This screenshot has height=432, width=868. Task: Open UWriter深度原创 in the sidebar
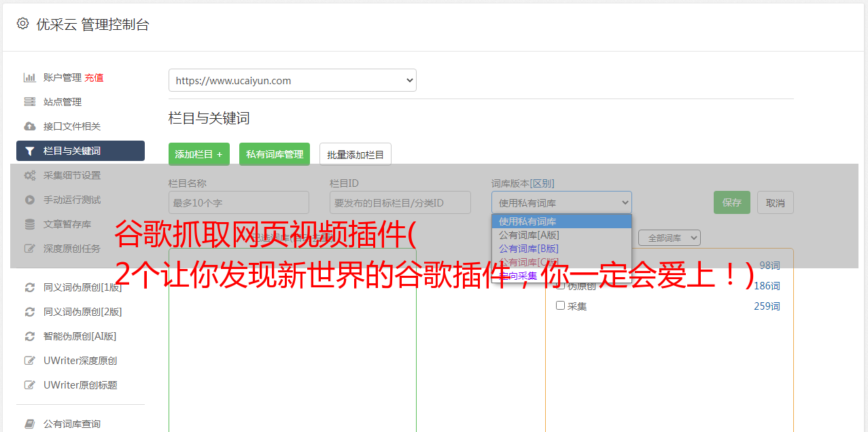[80, 361]
